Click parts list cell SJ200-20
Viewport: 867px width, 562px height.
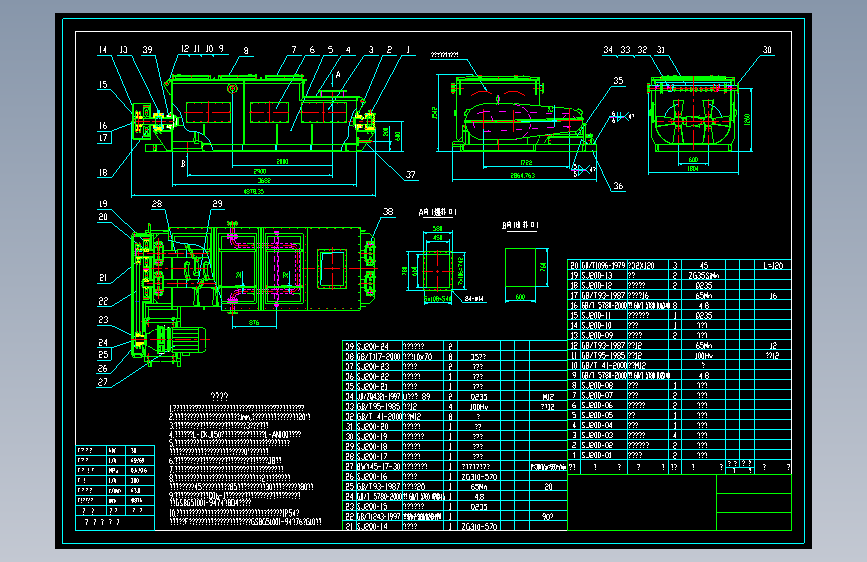pyautogui.click(x=373, y=426)
